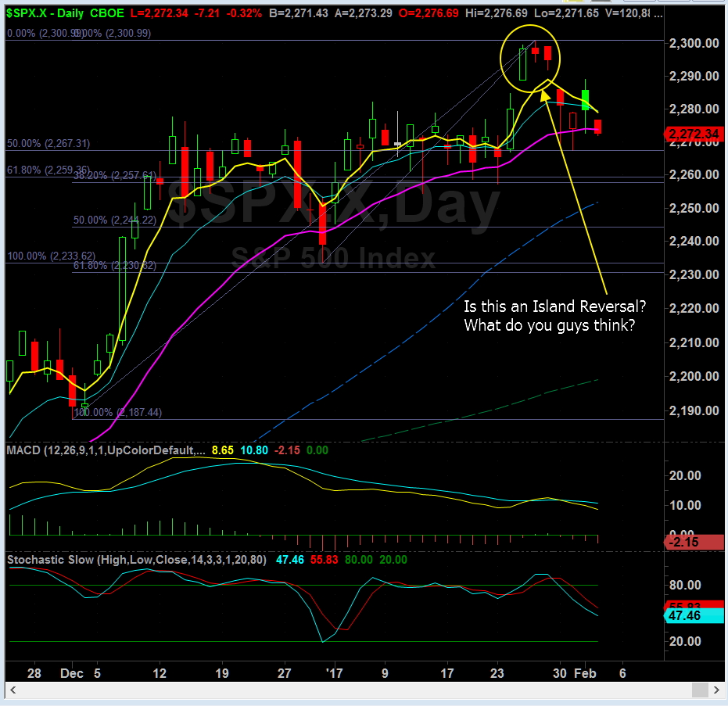This screenshot has height=706, width=728.
Task: Click the Feb label on date axis
Action: click(584, 672)
